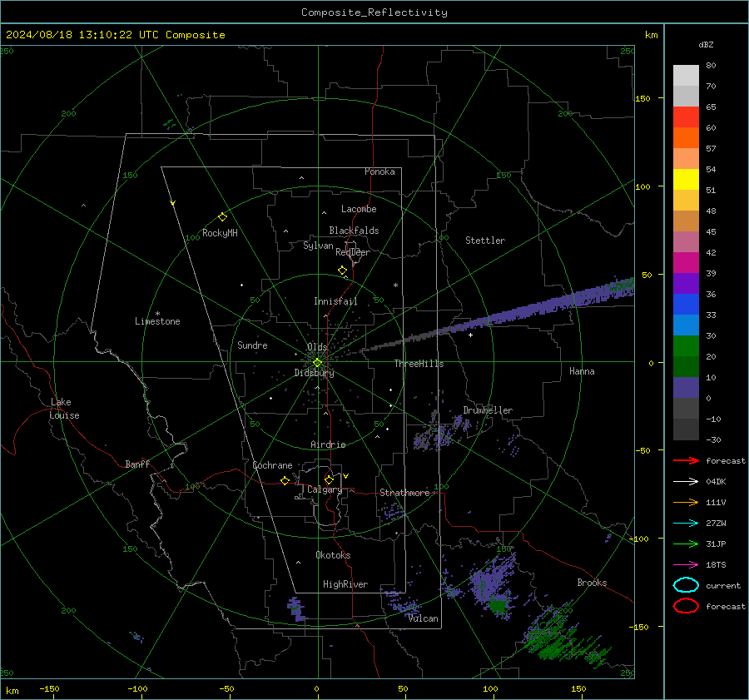Click the Airdrie town label

(328, 444)
